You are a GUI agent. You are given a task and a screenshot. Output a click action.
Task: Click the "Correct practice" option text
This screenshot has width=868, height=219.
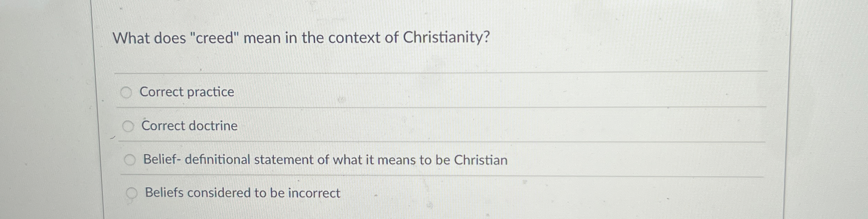tap(186, 92)
